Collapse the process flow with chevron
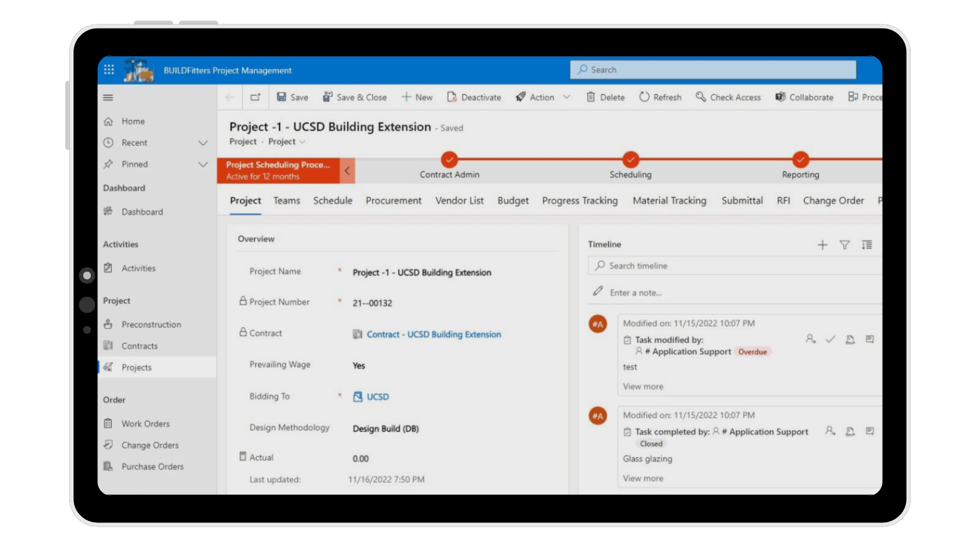 coord(347,171)
